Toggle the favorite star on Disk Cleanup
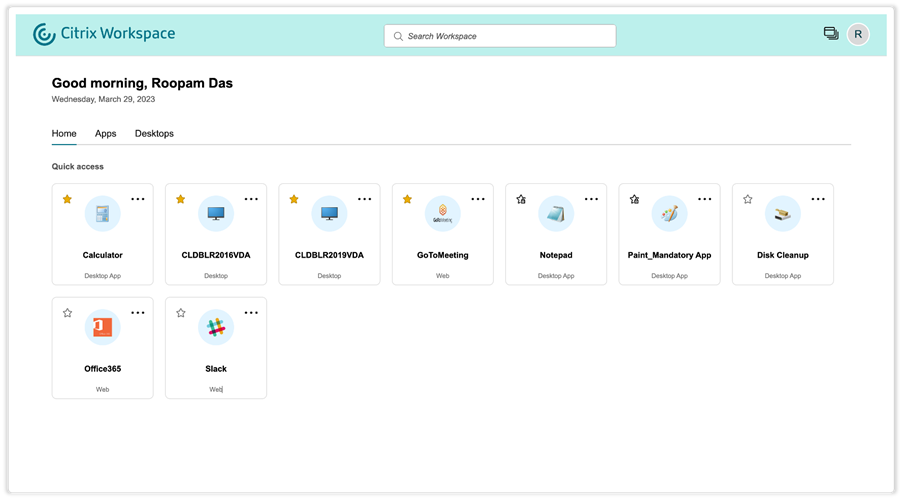The width and height of the screenshot is (902, 500). (748, 199)
